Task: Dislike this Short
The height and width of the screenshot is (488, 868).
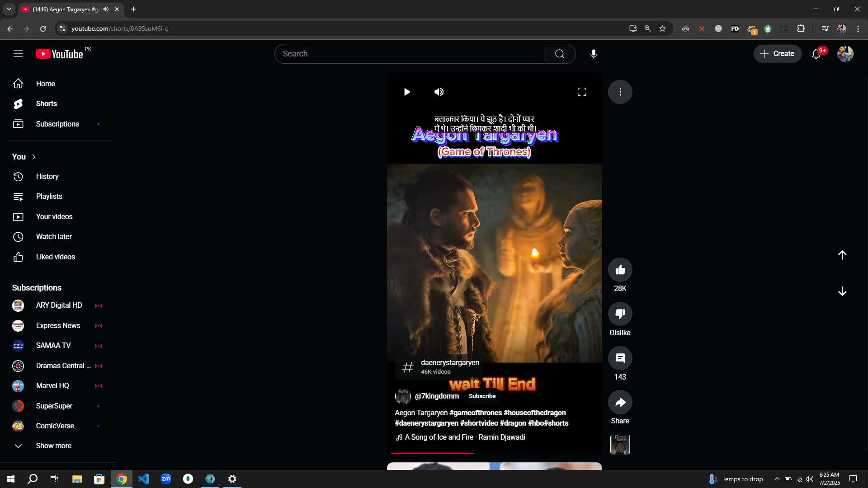Action: (x=620, y=314)
